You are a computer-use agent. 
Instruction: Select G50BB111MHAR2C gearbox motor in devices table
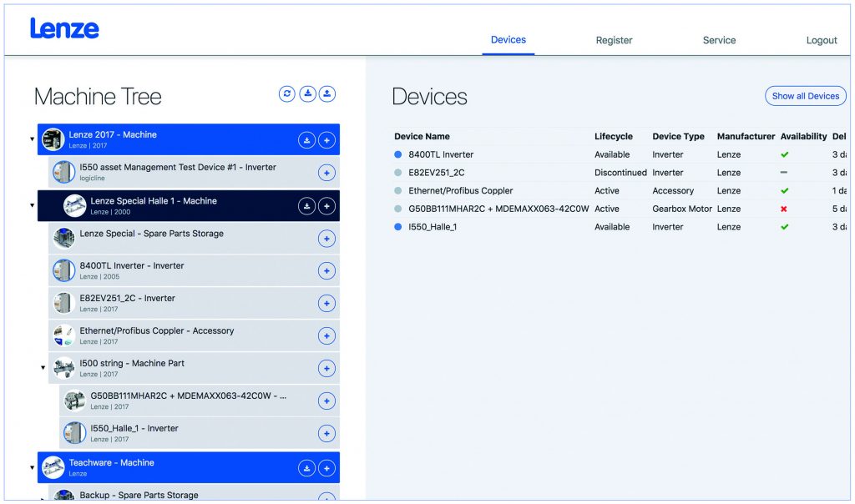pyautogui.click(x=498, y=209)
